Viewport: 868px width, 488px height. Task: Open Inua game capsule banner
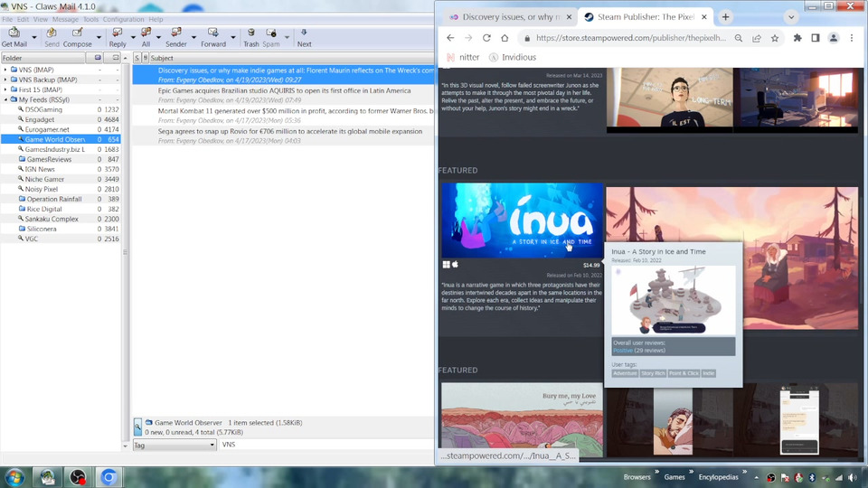point(522,221)
